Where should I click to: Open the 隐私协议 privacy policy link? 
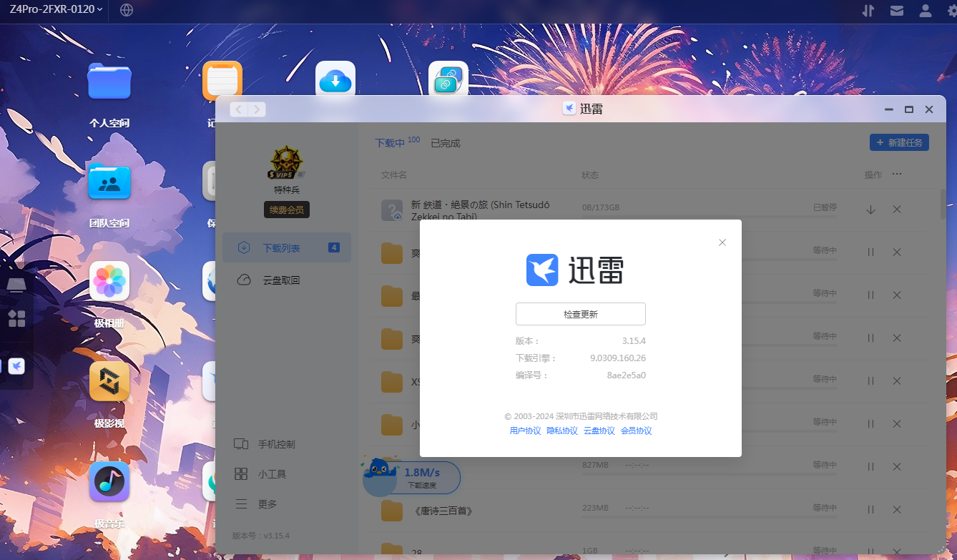(x=562, y=431)
